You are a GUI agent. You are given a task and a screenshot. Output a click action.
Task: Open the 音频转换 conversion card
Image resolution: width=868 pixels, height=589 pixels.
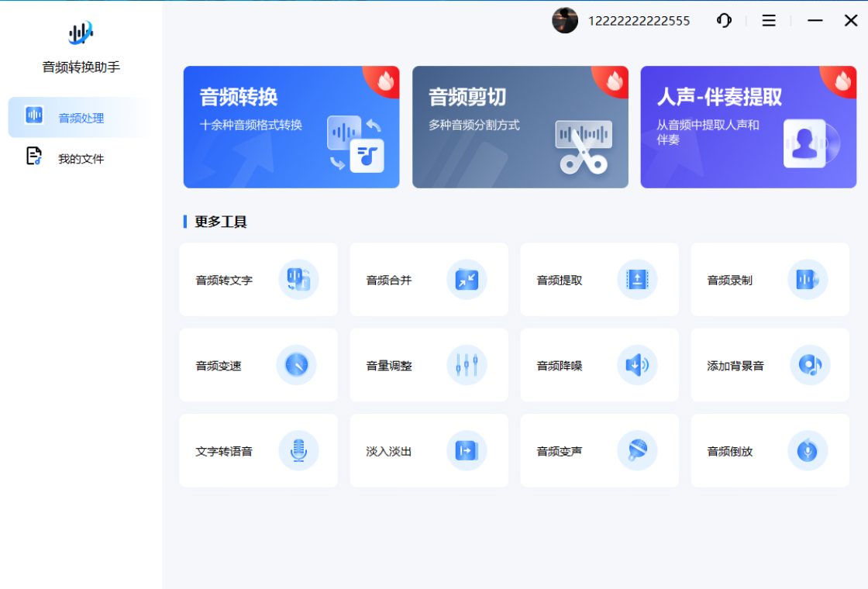pos(291,126)
